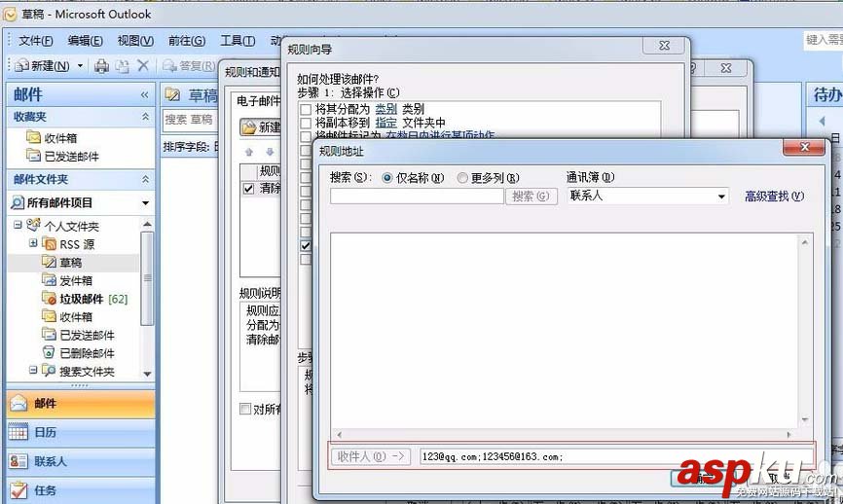
Task: Click the 搜索 草稿 search box
Action: (x=189, y=120)
